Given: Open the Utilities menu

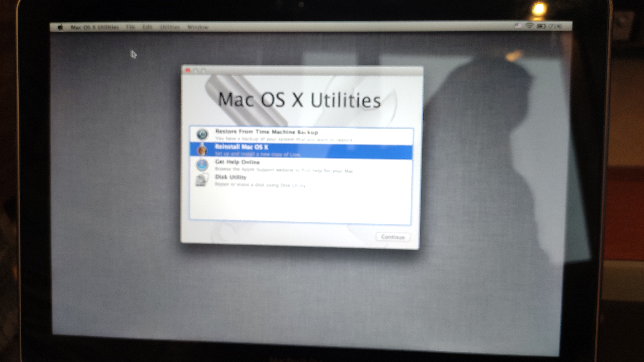Looking at the screenshot, I should [170, 27].
